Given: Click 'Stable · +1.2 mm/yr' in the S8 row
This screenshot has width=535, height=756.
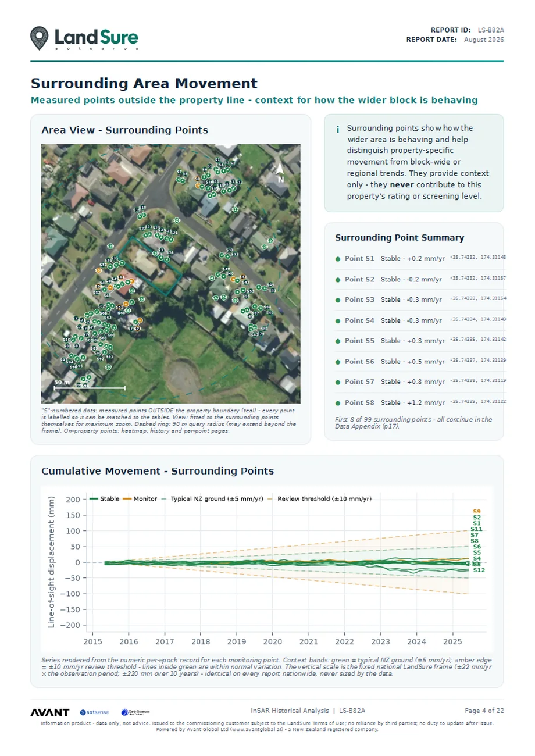Looking at the screenshot, I should [x=413, y=403].
